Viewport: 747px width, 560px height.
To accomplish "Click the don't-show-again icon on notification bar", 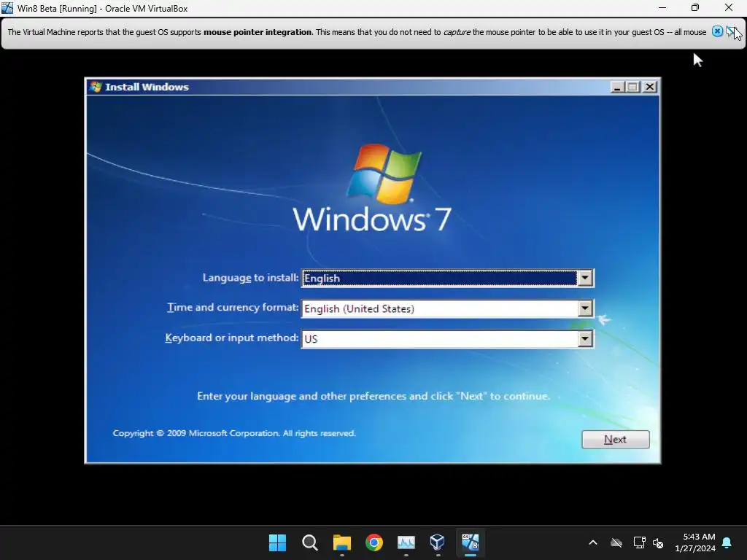I will click(x=731, y=31).
